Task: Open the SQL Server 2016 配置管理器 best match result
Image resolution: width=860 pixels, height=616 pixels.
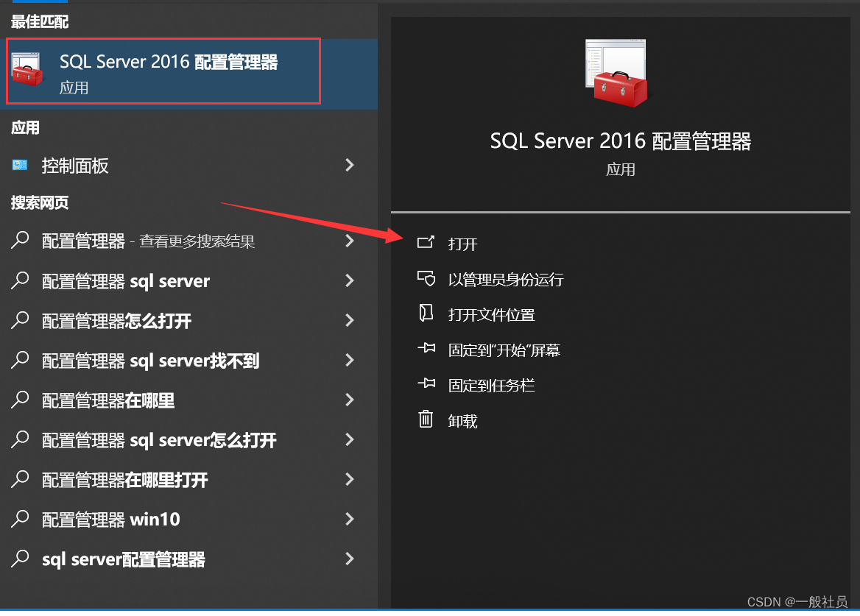Action: pos(188,74)
